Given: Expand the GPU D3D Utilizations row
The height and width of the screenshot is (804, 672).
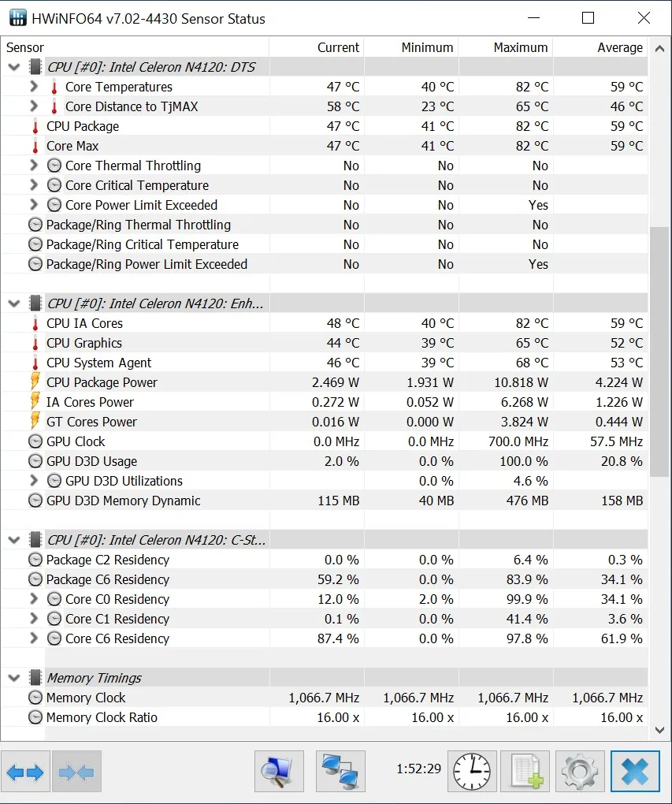Looking at the screenshot, I should point(33,481).
